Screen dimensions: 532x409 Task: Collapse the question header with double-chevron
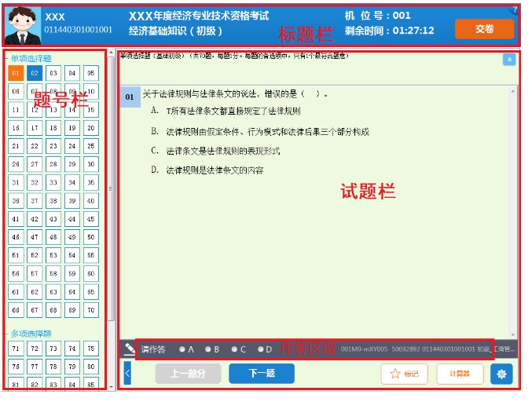coord(508,59)
